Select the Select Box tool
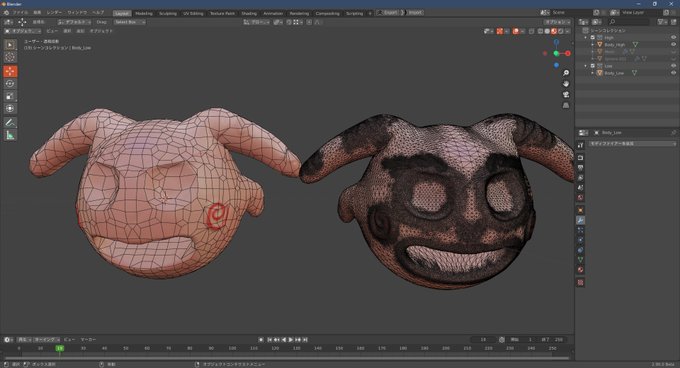This screenshot has width=680, height=368. (10, 45)
